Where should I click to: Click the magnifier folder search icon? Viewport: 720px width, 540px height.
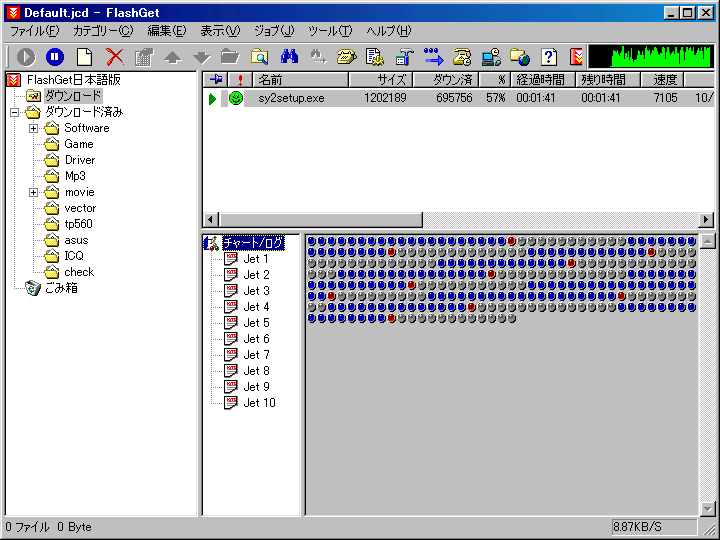[259, 57]
